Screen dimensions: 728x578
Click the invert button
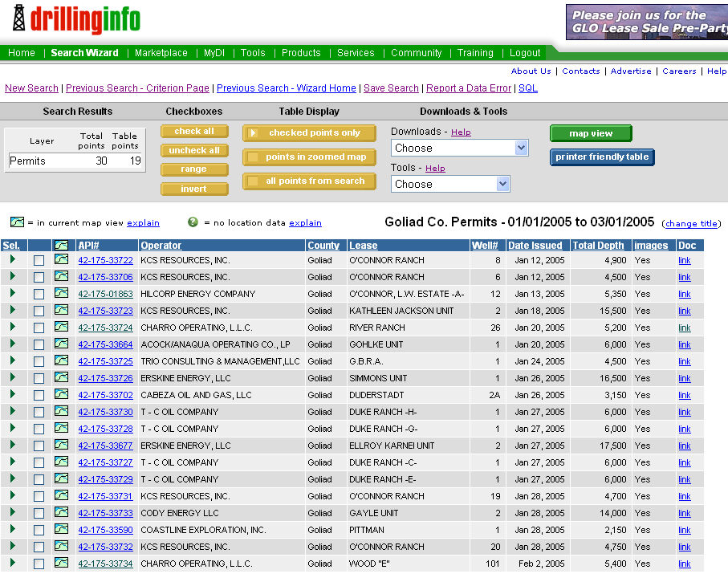coord(194,189)
